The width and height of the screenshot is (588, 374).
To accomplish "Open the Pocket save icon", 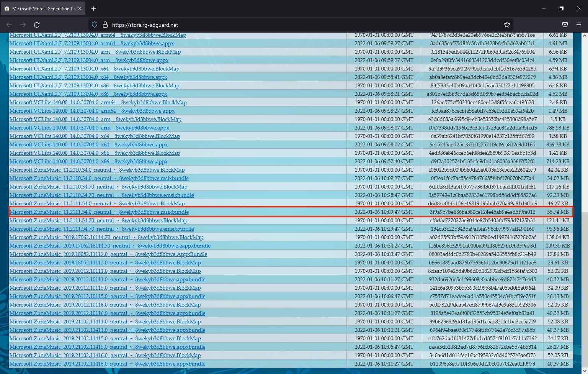I will point(565,25).
